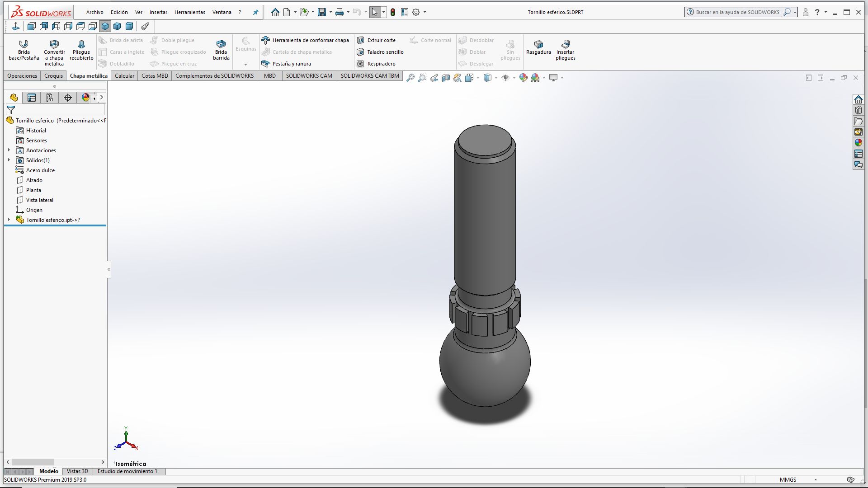Screen dimensions: 868x488
Task: Click the Pliegue recubierto icon
Action: [81, 44]
